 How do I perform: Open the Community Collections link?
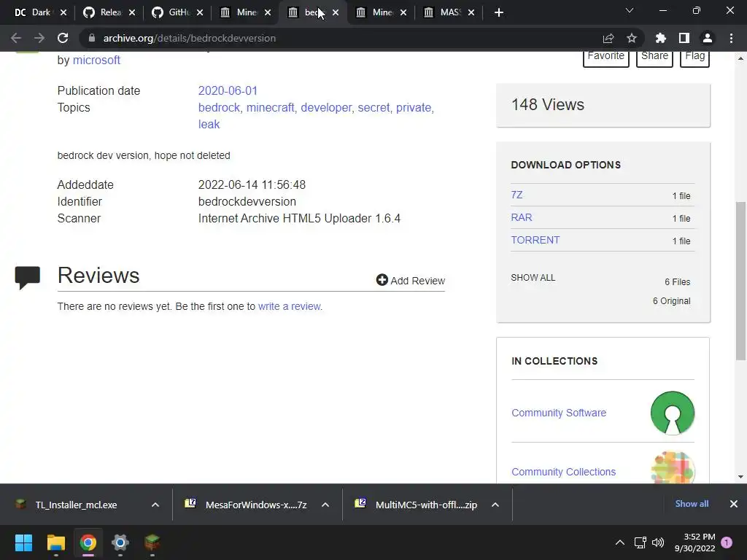pos(564,472)
